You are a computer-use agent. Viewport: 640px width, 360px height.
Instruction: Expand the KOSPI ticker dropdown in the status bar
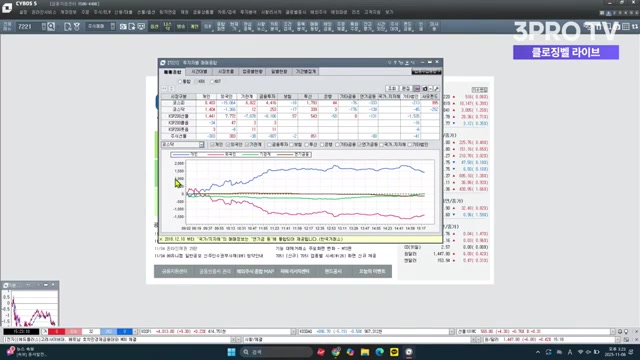[293, 332]
